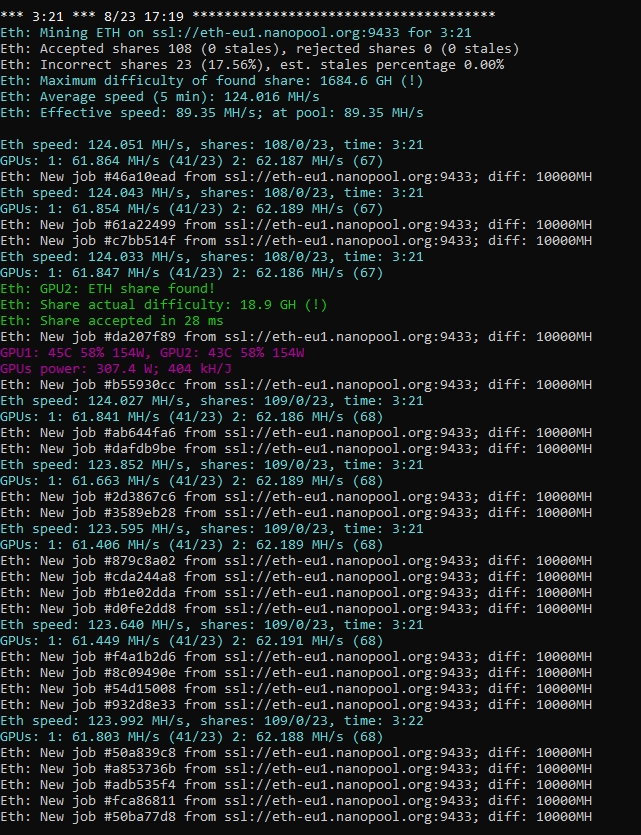641x835 pixels.
Task: Select the 'Eth speed: 124.027 MH/s' line
Action: point(212,400)
